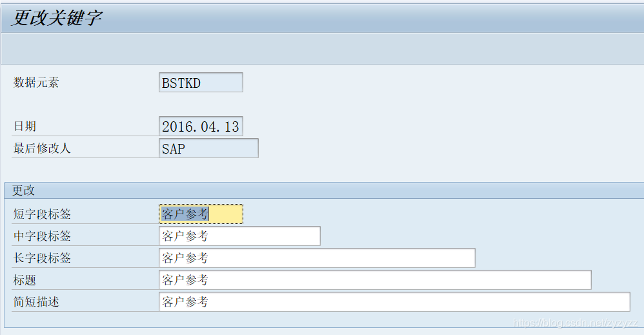Click the 日期 label
Viewport: 644px width, 335px height.
click(x=25, y=127)
